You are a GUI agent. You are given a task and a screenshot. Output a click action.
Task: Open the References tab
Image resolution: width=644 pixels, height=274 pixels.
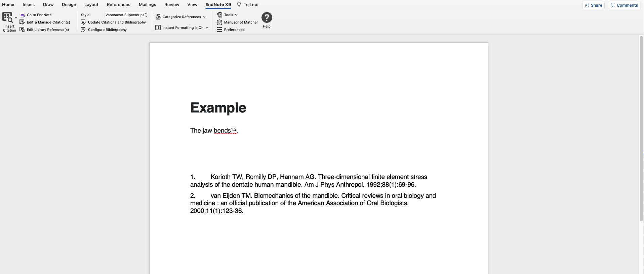coord(119,5)
